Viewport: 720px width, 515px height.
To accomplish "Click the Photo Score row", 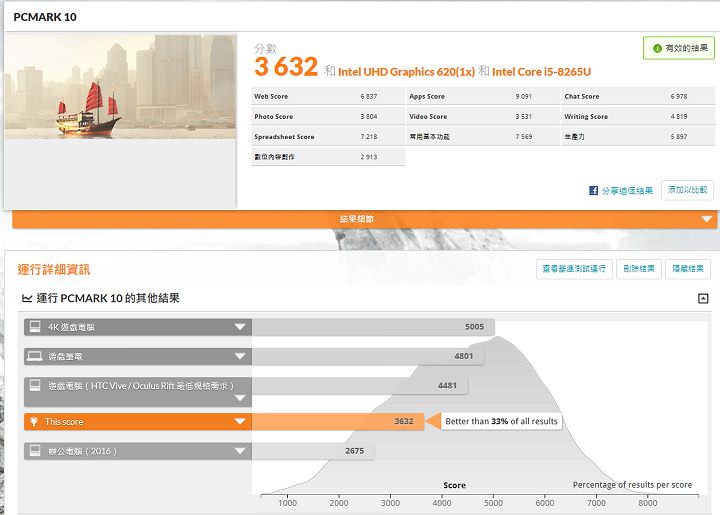I will pyautogui.click(x=328, y=117).
